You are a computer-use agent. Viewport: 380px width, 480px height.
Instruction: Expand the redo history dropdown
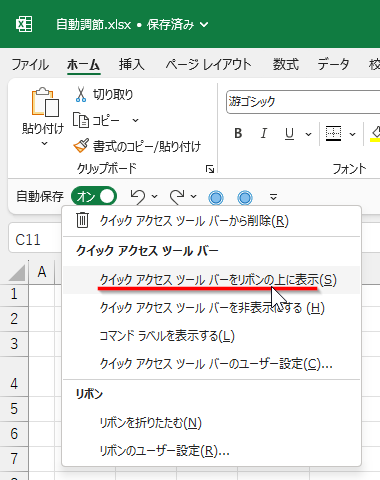click(193, 197)
